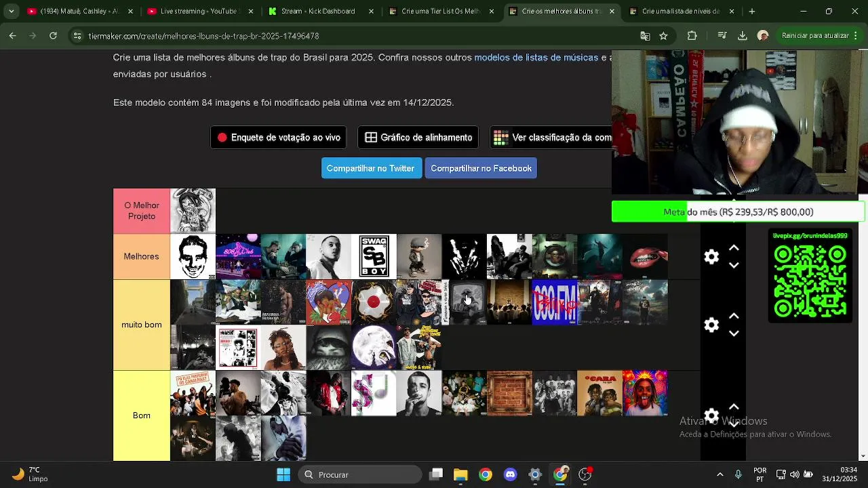Open a new browser tab
This screenshot has width=868, height=488.
tap(751, 12)
